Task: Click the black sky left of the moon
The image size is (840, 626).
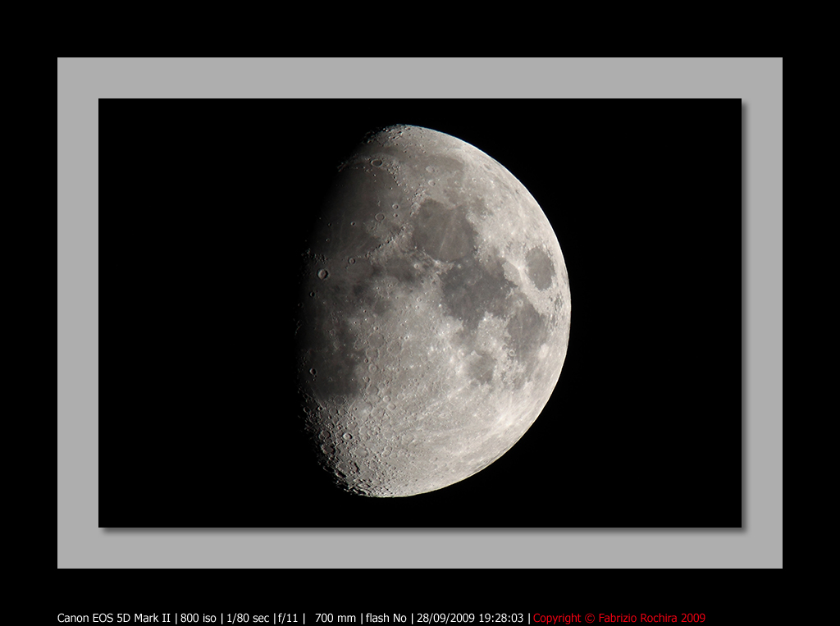Action: pyautogui.click(x=197, y=312)
